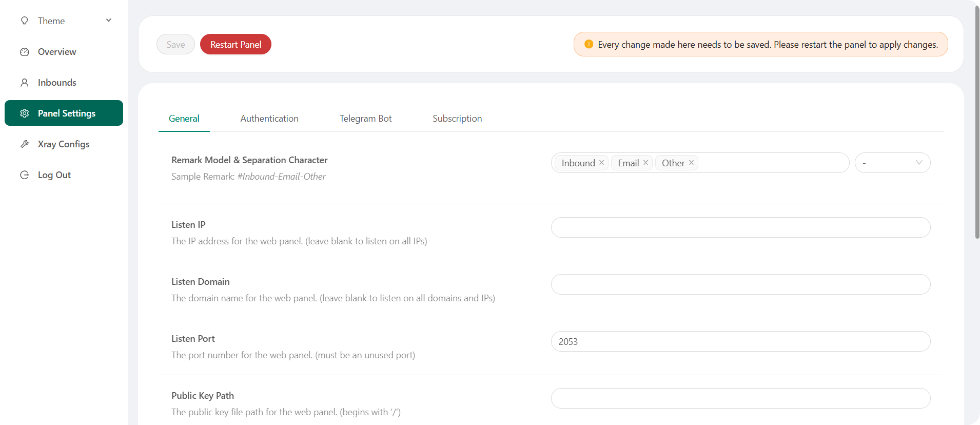Click the Xray Configs wrench icon
The width and height of the screenshot is (980, 425).
[24, 144]
